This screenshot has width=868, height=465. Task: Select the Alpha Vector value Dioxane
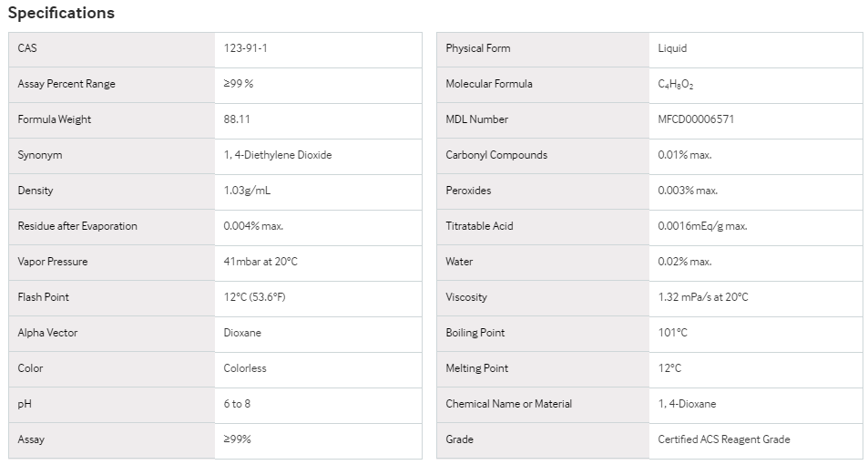(x=242, y=333)
